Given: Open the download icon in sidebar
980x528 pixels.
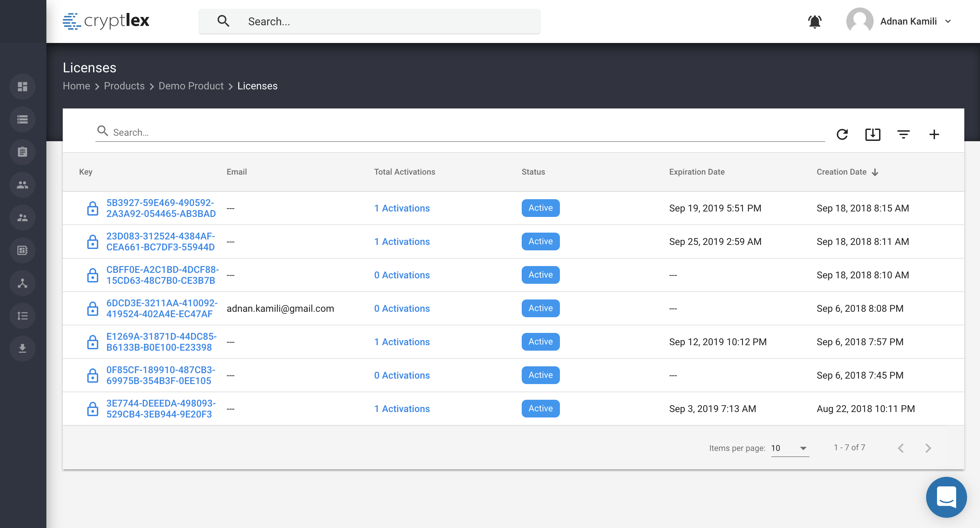Looking at the screenshot, I should [x=23, y=348].
